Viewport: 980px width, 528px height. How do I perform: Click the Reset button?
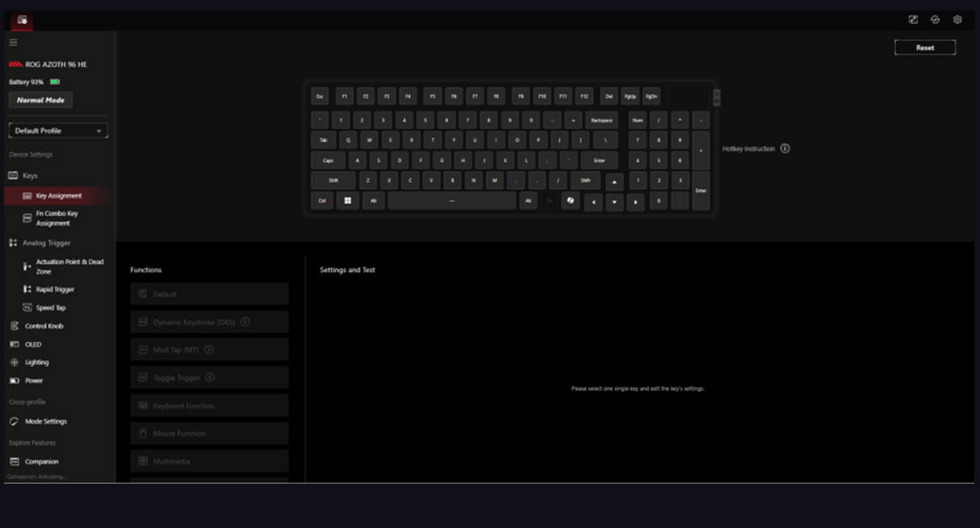(924, 48)
